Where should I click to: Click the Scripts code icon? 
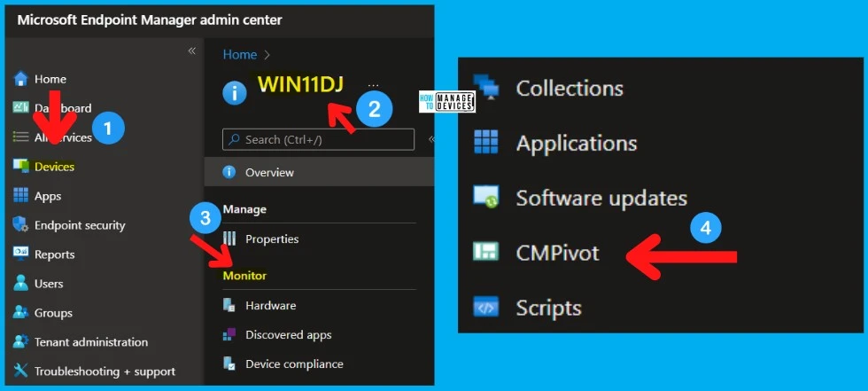click(486, 307)
